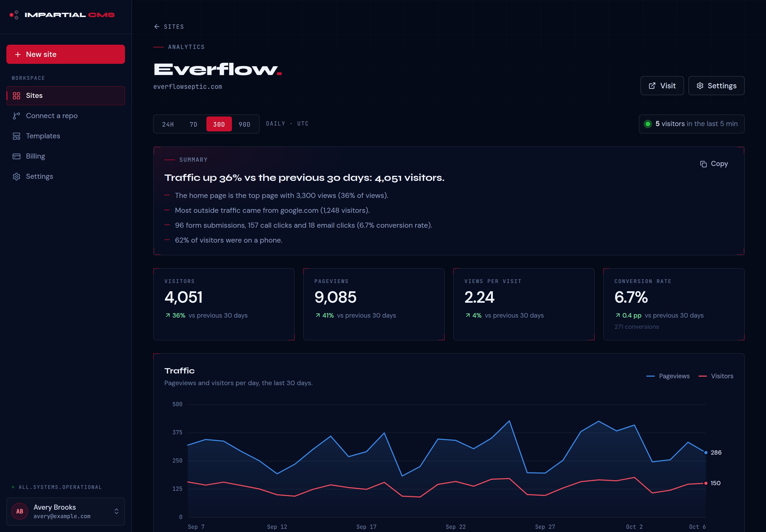Screen dimensions: 766x532
Task: Click the 150 visitors endpoint marker
Action: pyautogui.click(x=706, y=483)
